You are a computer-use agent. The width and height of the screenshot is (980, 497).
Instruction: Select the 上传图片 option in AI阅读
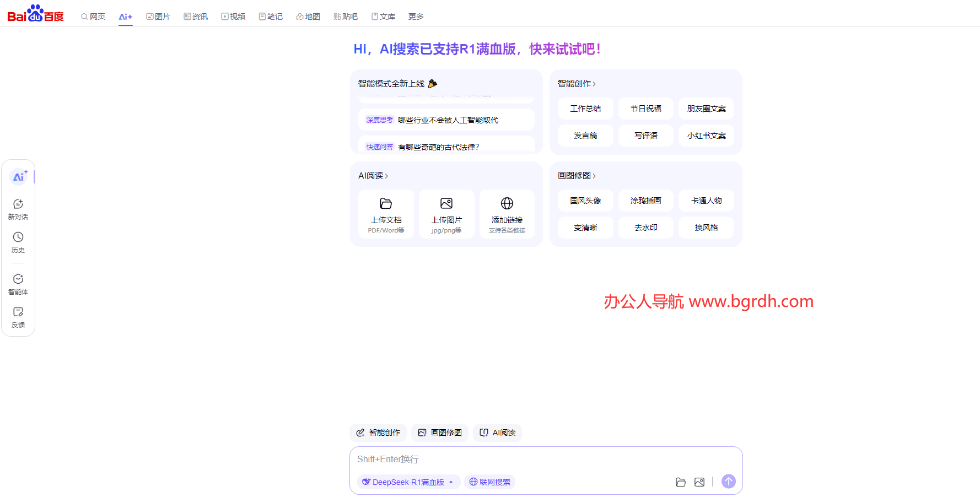click(446, 215)
